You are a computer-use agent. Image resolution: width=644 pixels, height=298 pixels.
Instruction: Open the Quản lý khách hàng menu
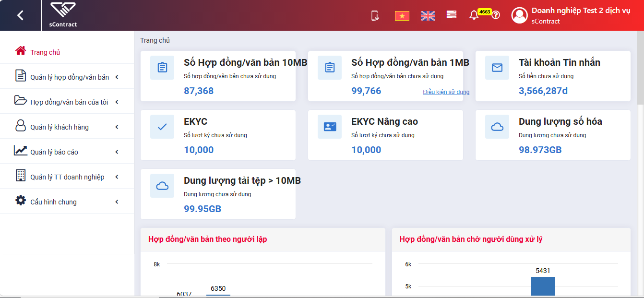coord(67,127)
